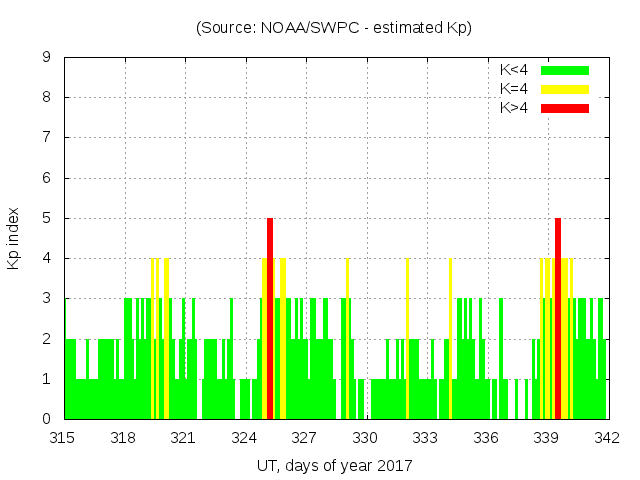Click the yellow bar near day 334

450,338
